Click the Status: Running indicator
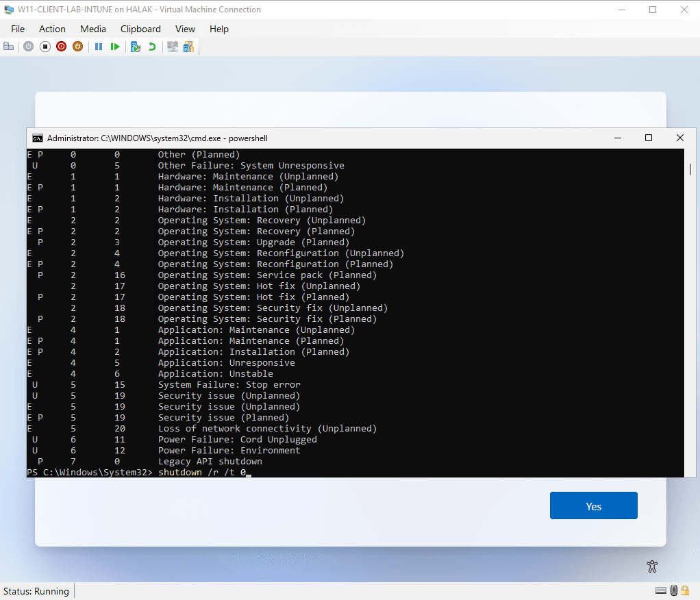This screenshot has width=700, height=600. click(x=37, y=591)
